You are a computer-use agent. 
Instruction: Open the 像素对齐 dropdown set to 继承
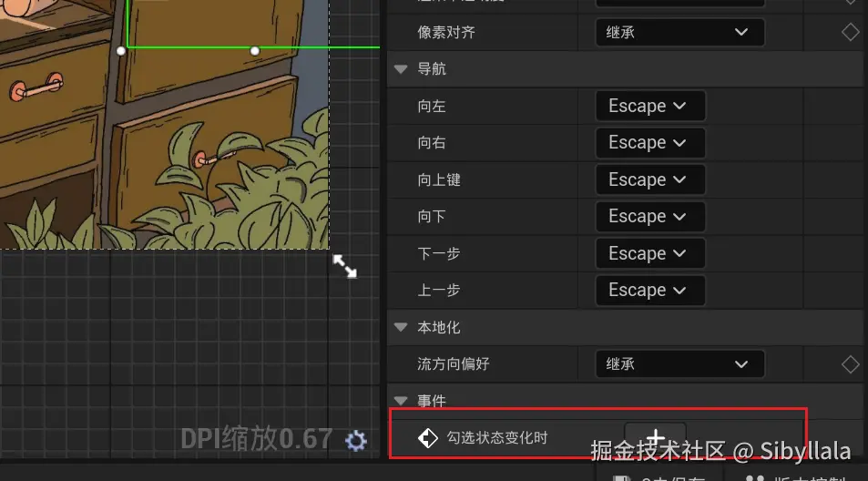679,32
